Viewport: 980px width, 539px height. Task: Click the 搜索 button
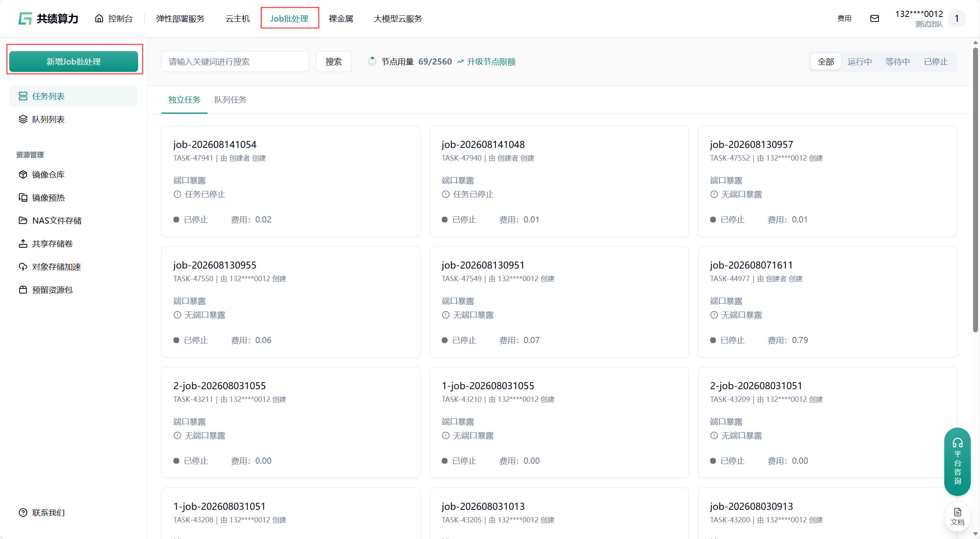pos(334,61)
